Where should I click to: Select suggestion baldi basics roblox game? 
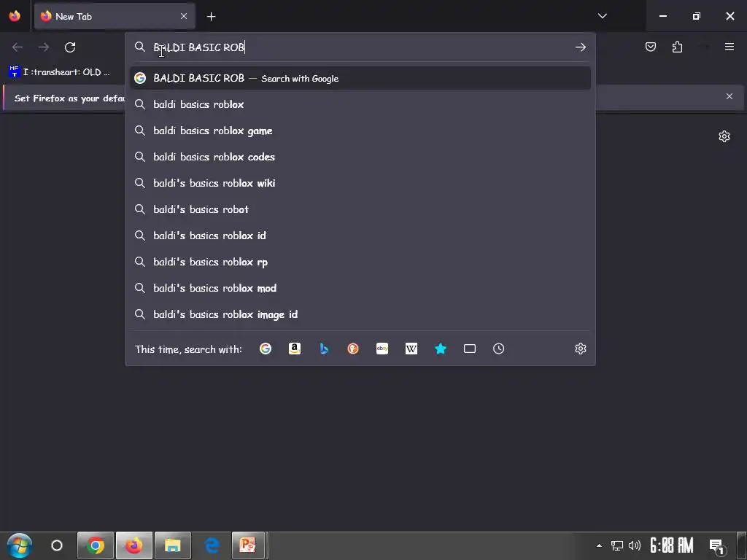pyautogui.click(x=360, y=131)
